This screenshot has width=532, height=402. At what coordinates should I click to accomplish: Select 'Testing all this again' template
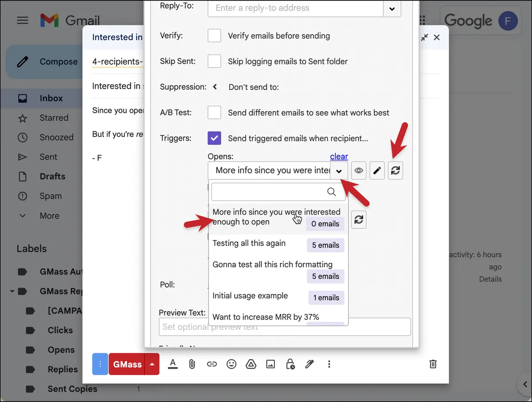278,244
